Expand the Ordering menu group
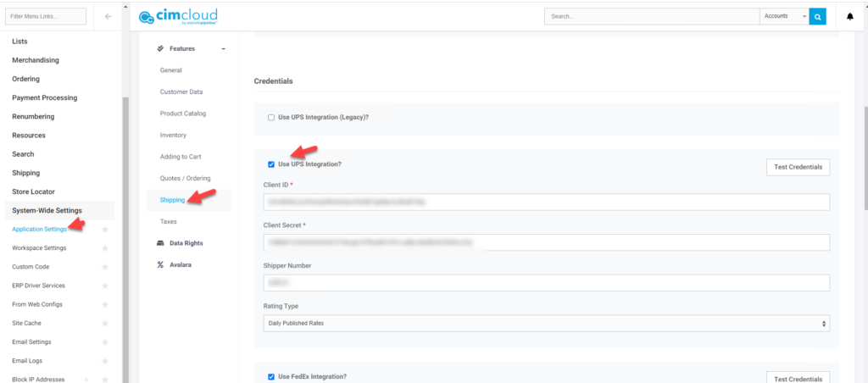This screenshot has width=868, height=383. [26, 79]
